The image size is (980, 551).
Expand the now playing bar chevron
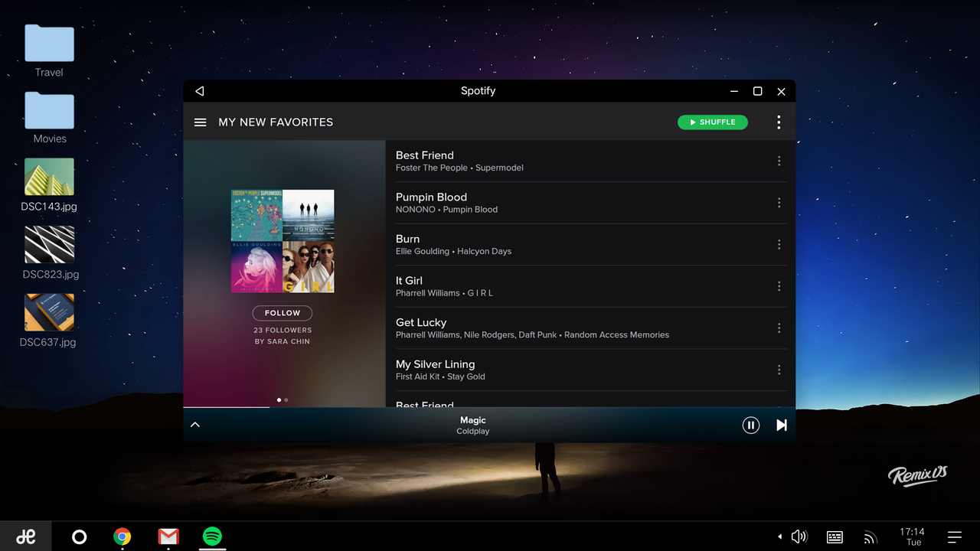tap(195, 425)
